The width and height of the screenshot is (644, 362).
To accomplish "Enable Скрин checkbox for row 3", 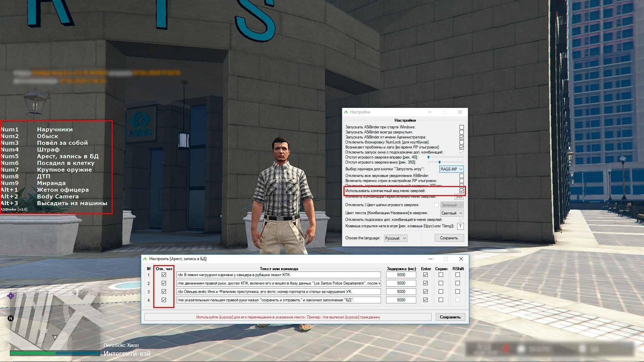I will (441, 292).
